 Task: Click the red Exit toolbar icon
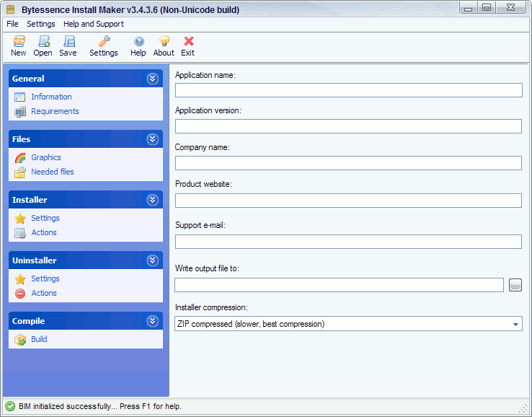point(189,41)
